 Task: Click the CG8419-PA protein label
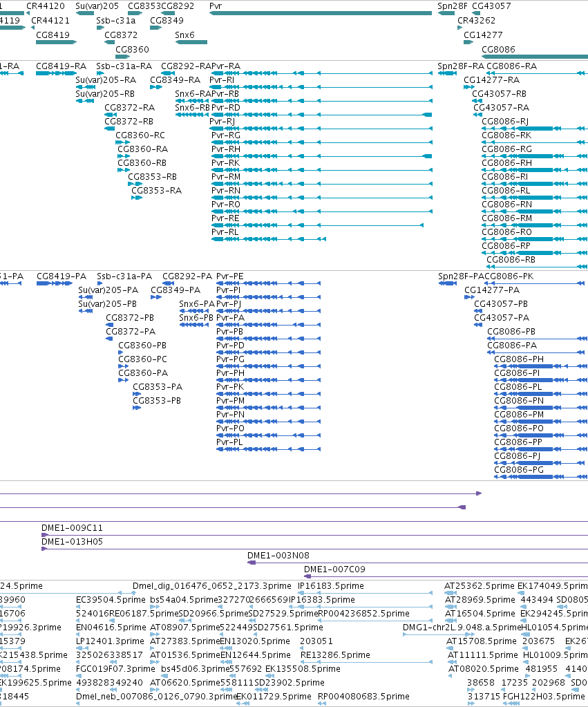tap(61, 276)
